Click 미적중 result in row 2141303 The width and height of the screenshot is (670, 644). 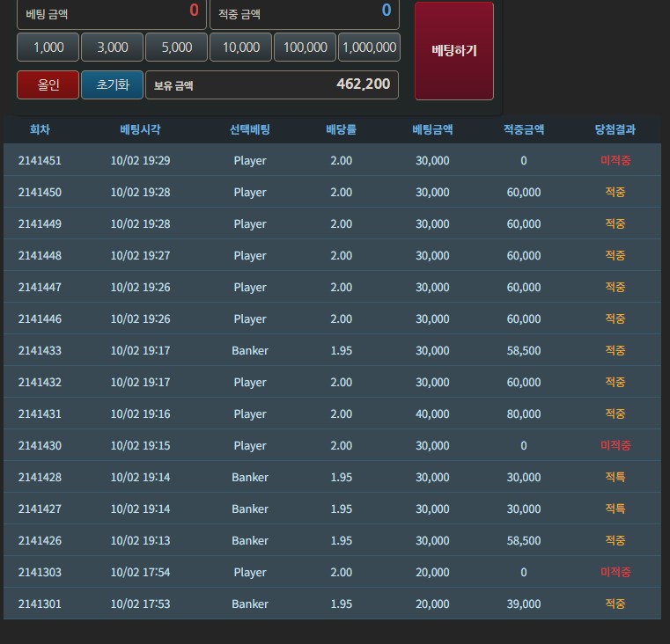[x=615, y=572]
